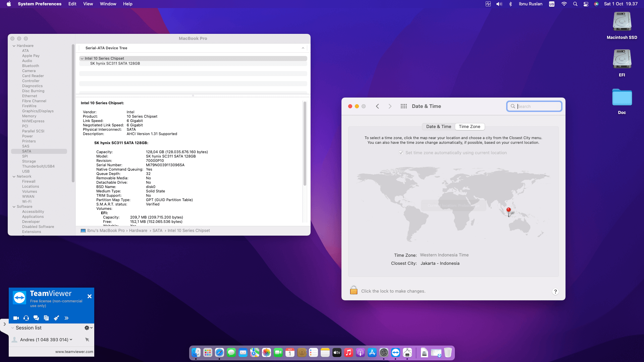644x362 pixels.
Task: Open Music from the Dock
Action: pyautogui.click(x=348, y=353)
